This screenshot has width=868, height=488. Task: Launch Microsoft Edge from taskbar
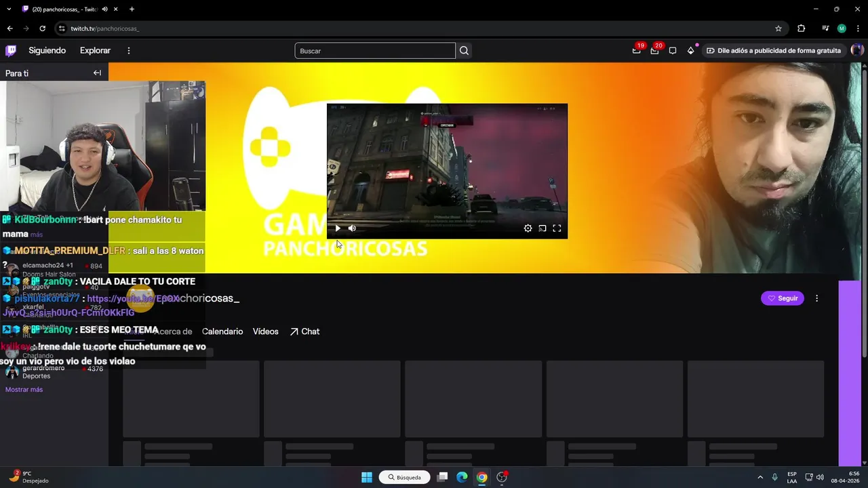coord(462,477)
